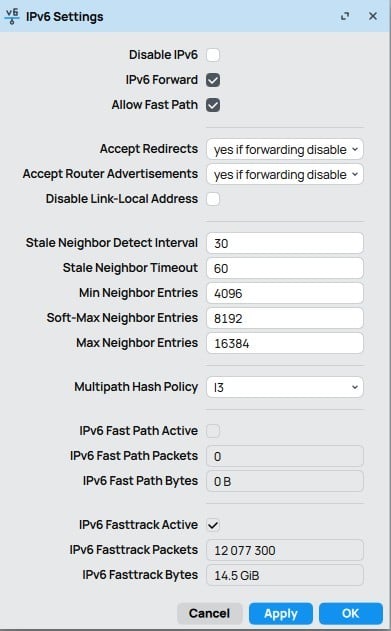Open the Accept Redirects dropdown
Screen dimensions: 391x631
click(285, 149)
